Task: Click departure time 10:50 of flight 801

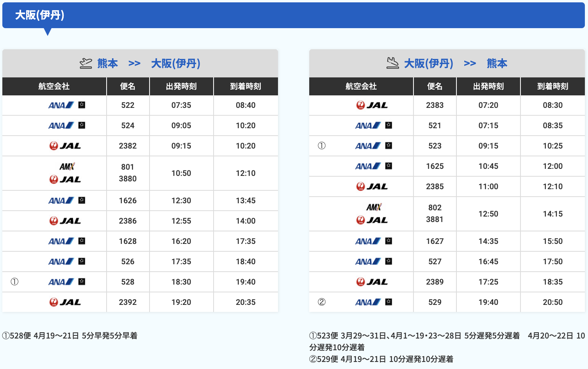Action: coord(181,173)
